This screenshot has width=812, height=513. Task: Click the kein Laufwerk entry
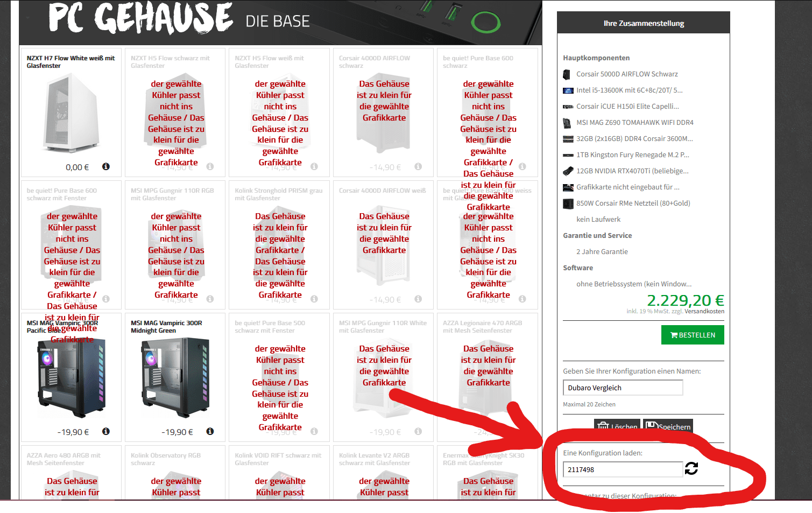[598, 220]
